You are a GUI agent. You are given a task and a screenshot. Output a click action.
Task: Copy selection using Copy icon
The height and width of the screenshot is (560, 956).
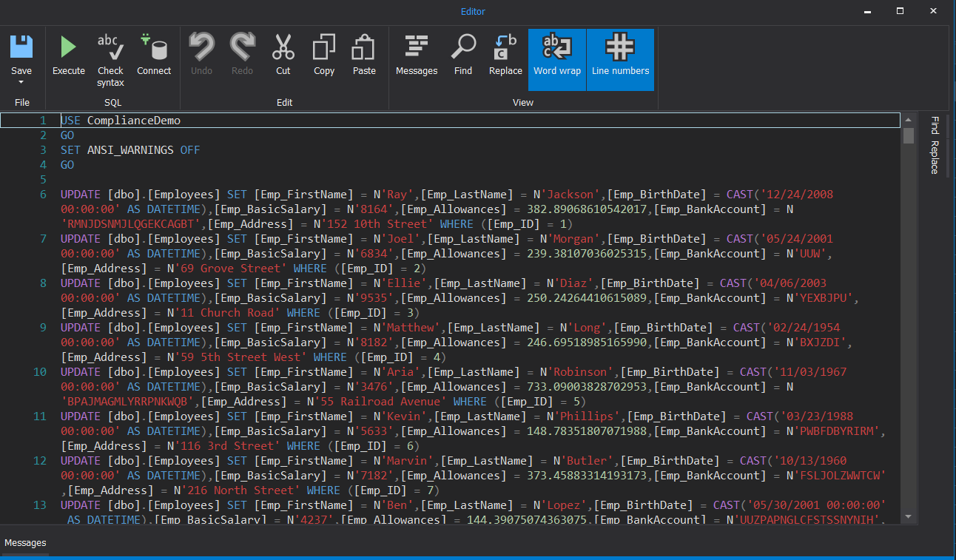click(x=324, y=48)
